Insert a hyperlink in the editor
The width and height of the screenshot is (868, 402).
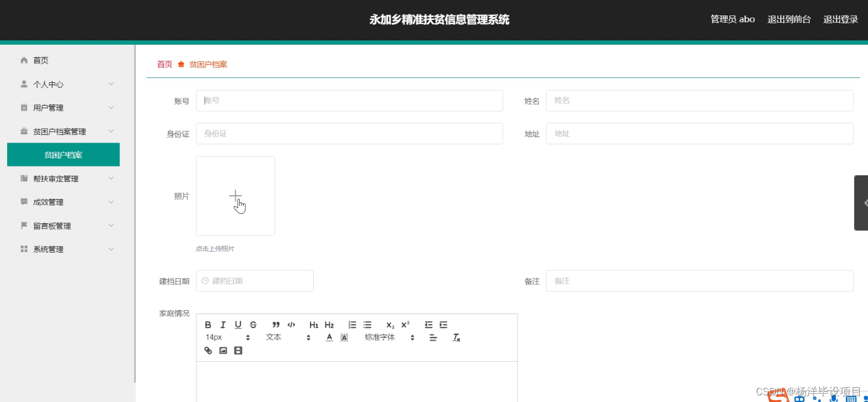[208, 351]
